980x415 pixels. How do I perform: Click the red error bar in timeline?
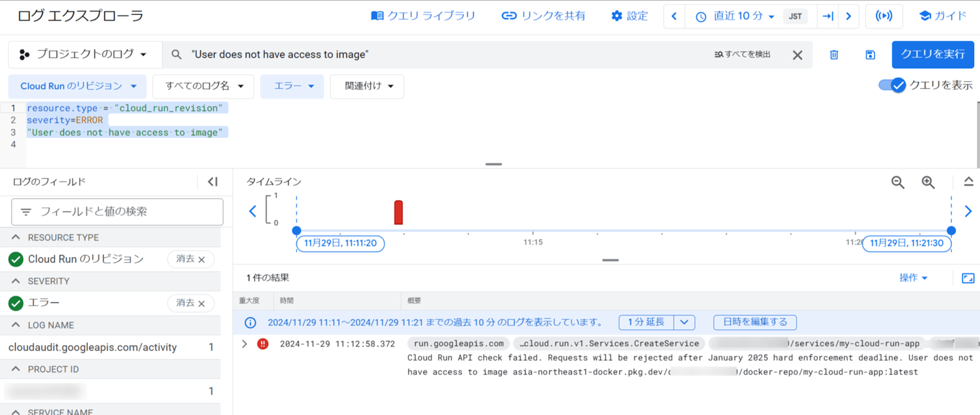coord(398,212)
